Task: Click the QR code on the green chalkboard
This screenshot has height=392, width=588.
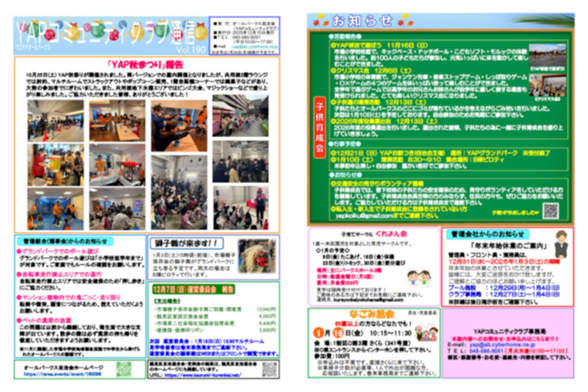Action: click(x=550, y=210)
